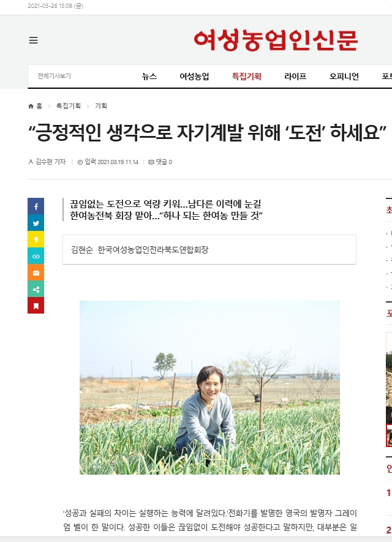Open the 여성농업 menu
Viewport: 392px width, 542px height.
[194, 77]
